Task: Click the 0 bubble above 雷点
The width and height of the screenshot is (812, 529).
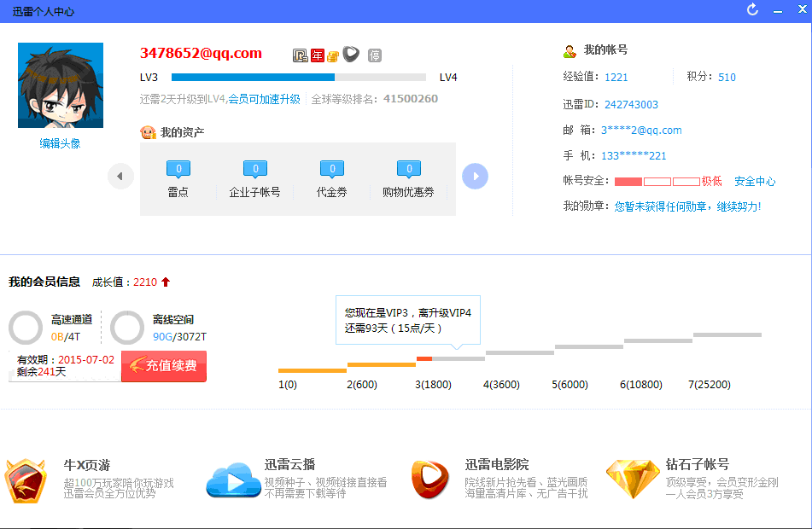Action: click(178, 169)
